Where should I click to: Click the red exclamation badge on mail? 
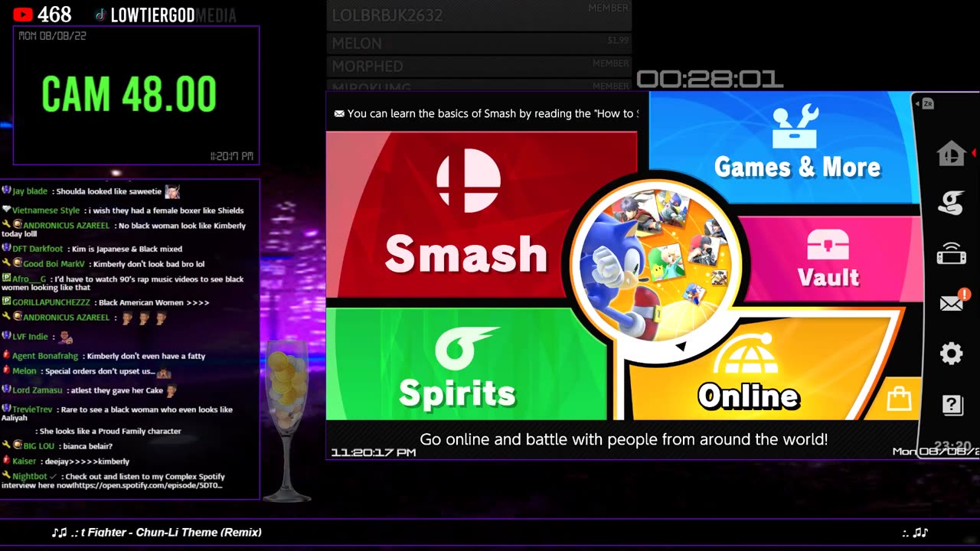click(x=965, y=294)
